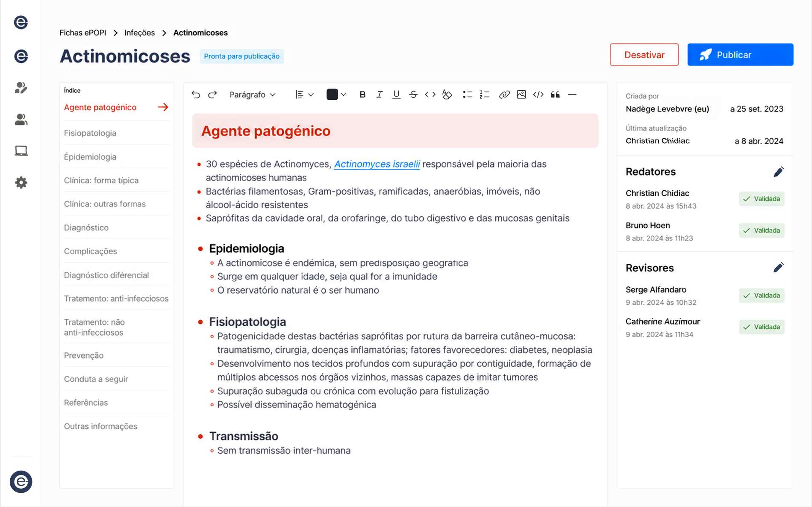Insert a blockquote
The image size is (812, 507).
555,94
